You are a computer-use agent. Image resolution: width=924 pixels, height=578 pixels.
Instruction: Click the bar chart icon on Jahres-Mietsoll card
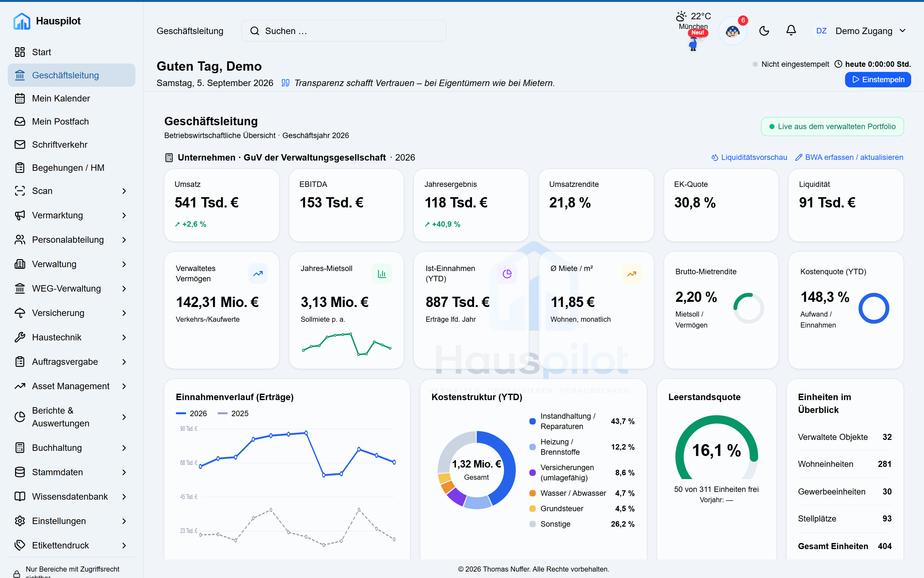[382, 274]
